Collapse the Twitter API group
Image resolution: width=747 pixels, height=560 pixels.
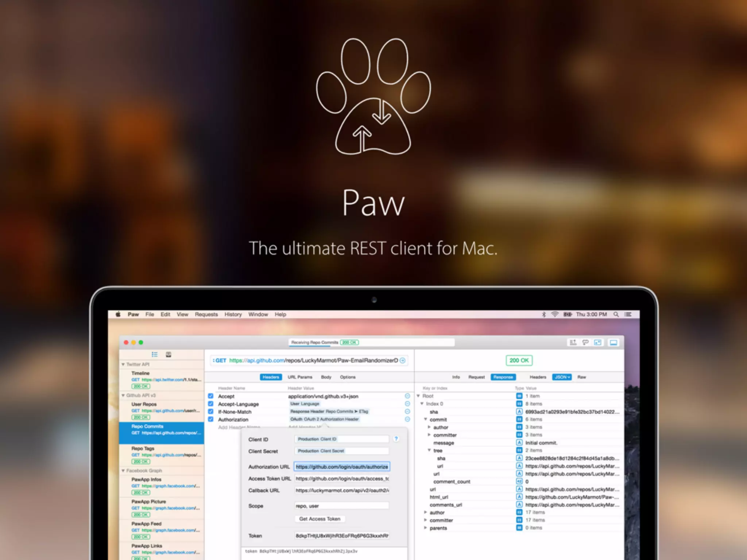123,364
